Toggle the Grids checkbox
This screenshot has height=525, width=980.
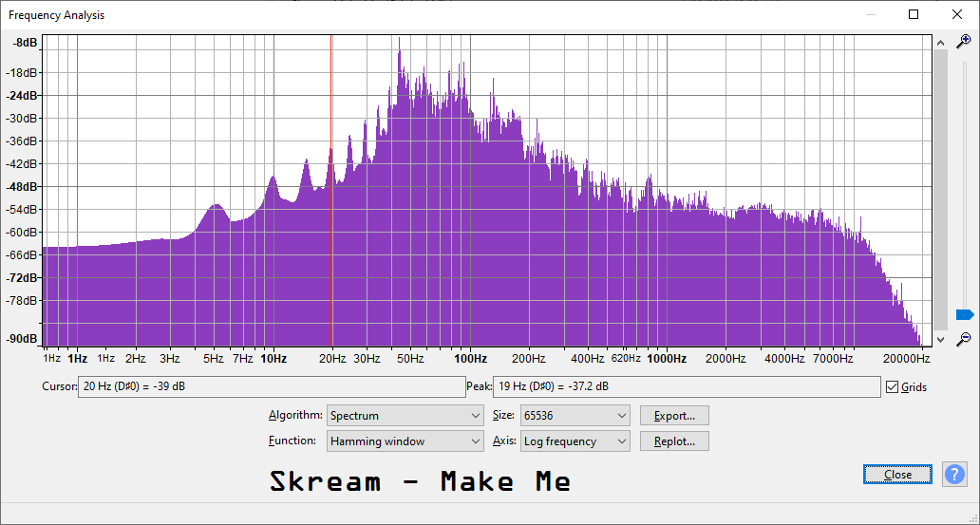(x=893, y=387)
